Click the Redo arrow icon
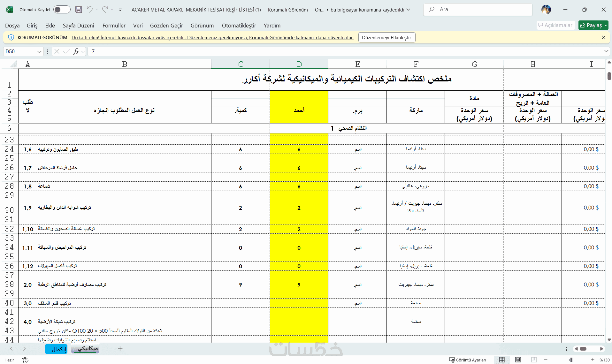Image resolution: width=612 pixels, height=364 pixels. (x=105, y=10)
